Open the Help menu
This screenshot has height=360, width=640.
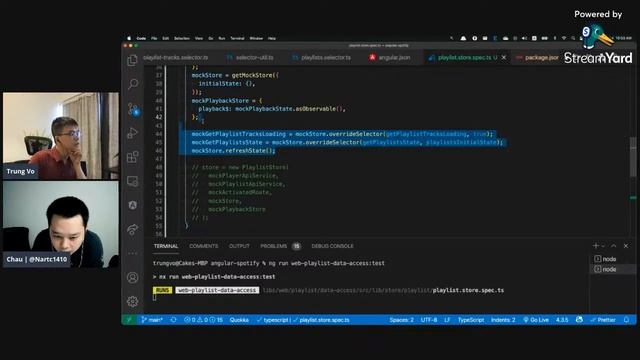pos(272,38)
